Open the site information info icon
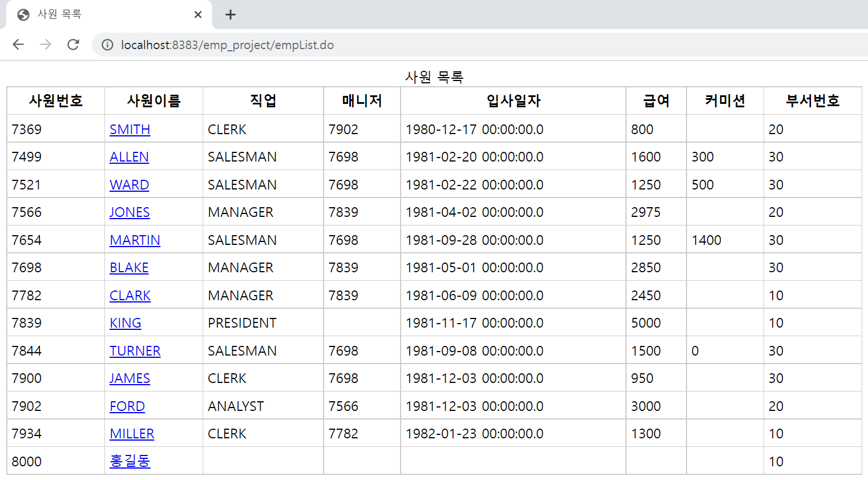Viewport: 868px width, 480px height. 107,45
